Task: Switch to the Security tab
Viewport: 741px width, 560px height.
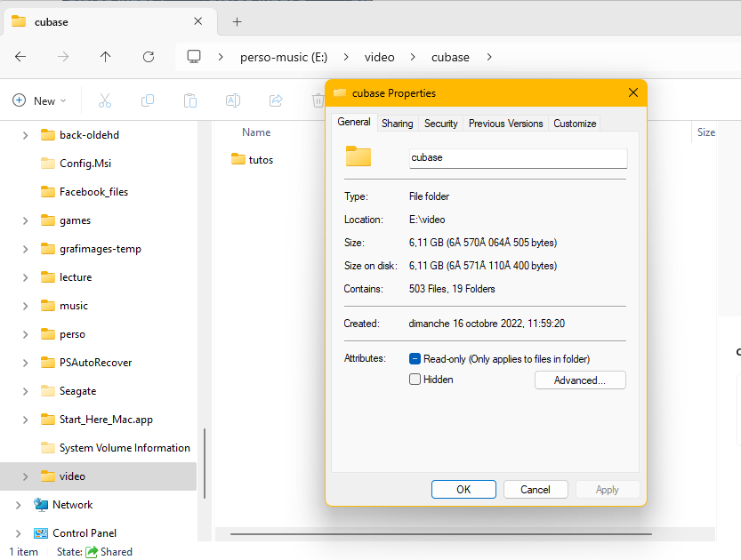Action: pos(441,124)
